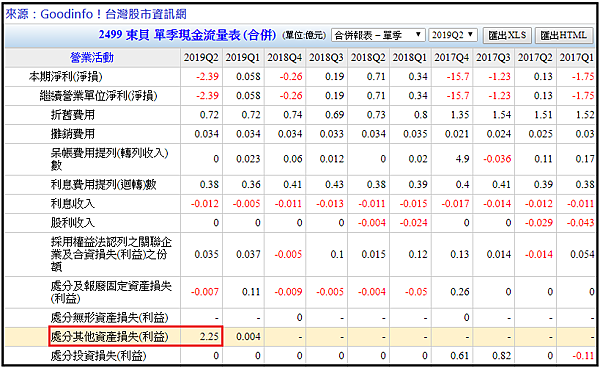Select the 2018Q1 column header
600x368 pixels.
(410, 57)
